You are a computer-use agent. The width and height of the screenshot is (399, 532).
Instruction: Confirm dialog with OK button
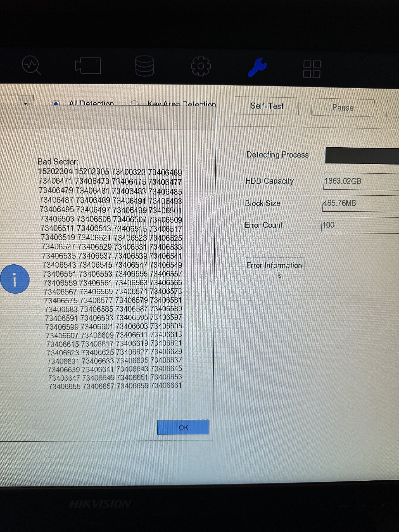(183, 427)
